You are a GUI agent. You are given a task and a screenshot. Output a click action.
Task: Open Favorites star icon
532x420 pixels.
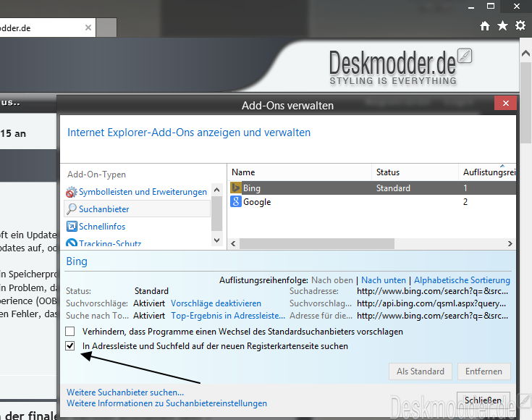502,25
